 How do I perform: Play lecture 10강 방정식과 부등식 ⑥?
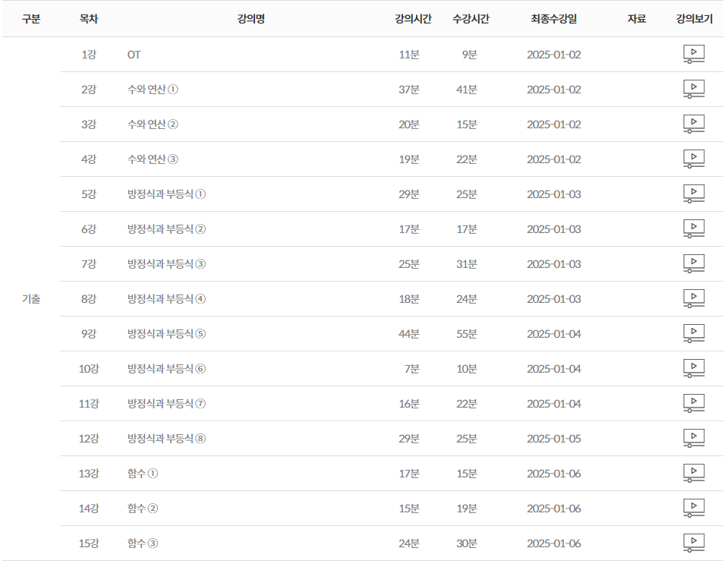tap(694, 369)
